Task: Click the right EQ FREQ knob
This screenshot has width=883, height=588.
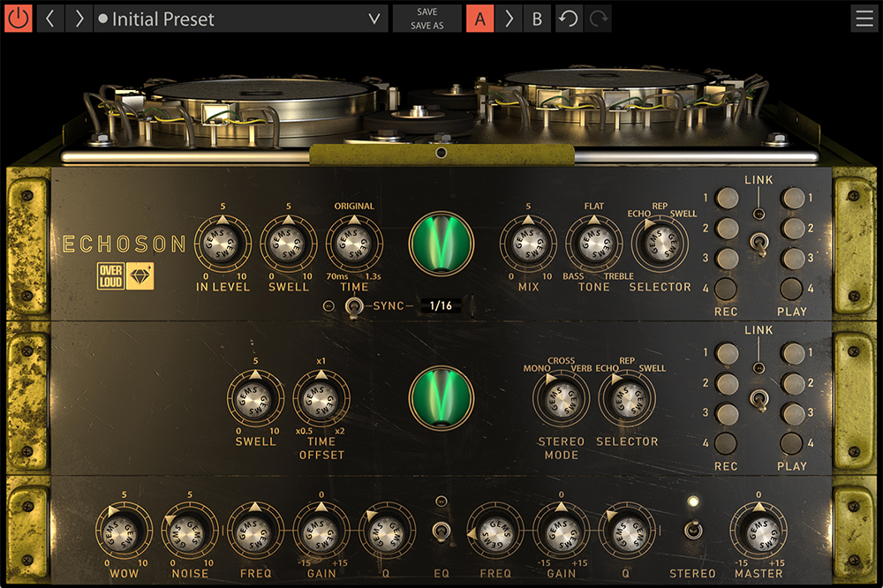Action: pyautogui.click(x=495, y=531)
